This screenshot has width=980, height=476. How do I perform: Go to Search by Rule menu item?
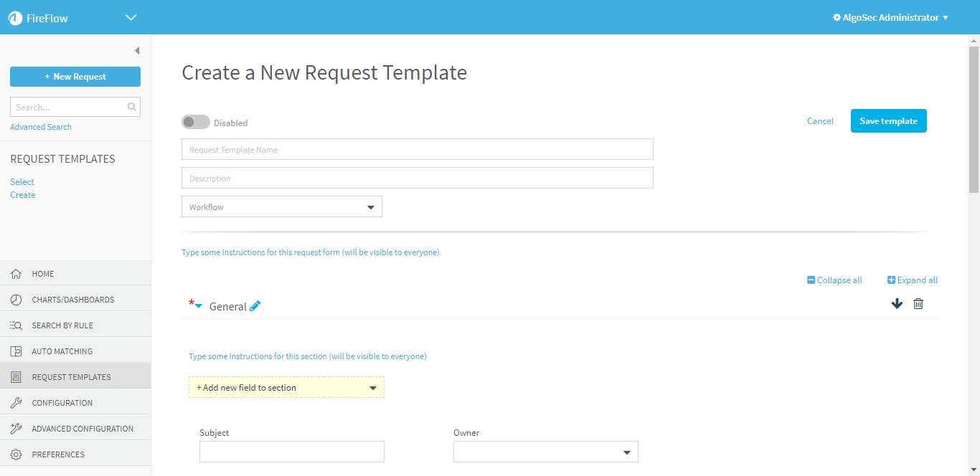pyautogui.click(x=62, y=325)
